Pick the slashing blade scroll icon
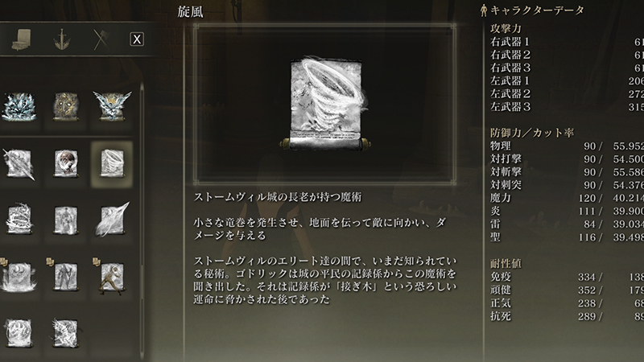This screenshot has width=644, height=362. (19, 164)
